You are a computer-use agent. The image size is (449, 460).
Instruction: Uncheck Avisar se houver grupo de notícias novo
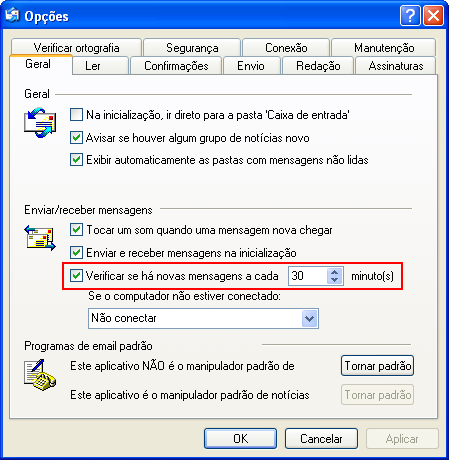76,137
